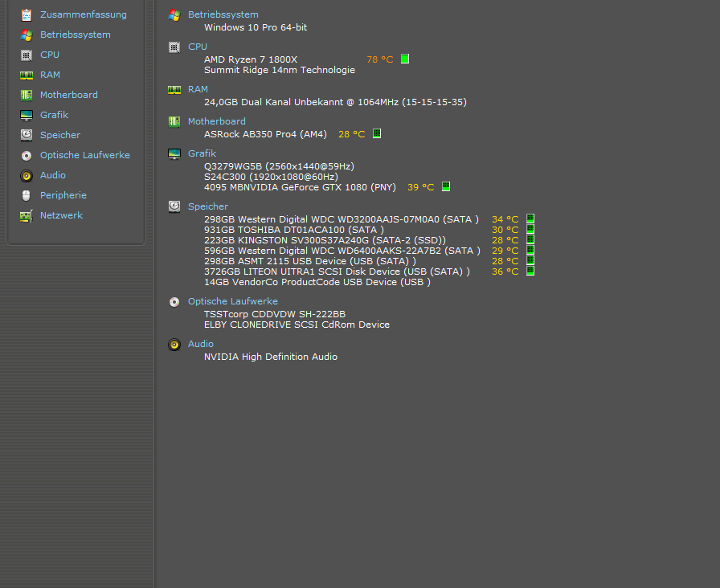The width and height of the screenshot is (720, 588).
Task: Click the TSSTcorp CDDVDW SH-222BB line
Action: (275, 314)
